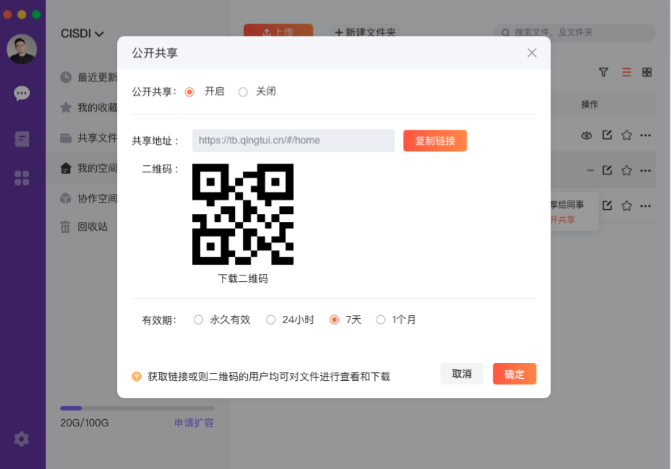This screenshot has height=469, width=671.
Task: Click 新建文件夹 button
Action: click(x=365, y=32)
